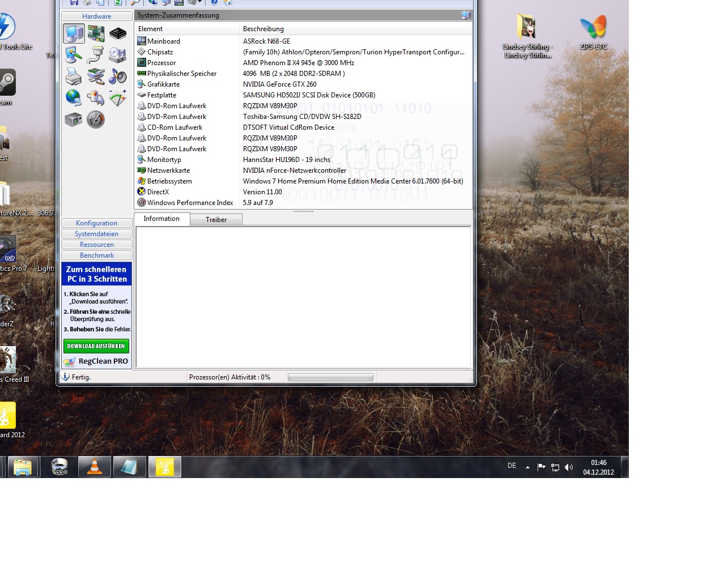Expand the Ressourcen section

click(x=97, y=245)
